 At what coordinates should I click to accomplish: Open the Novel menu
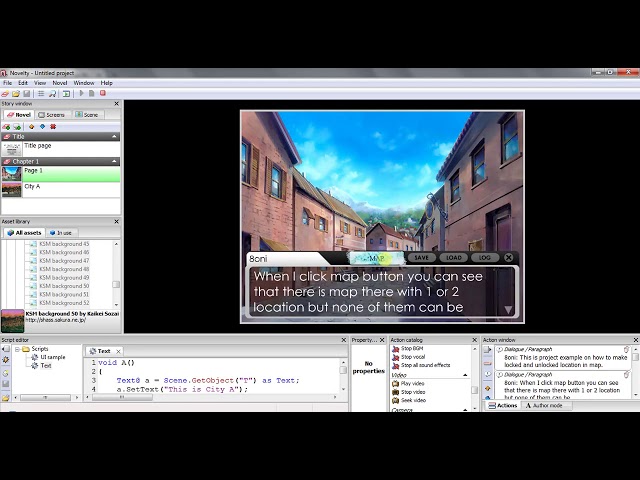coord(60,83)
